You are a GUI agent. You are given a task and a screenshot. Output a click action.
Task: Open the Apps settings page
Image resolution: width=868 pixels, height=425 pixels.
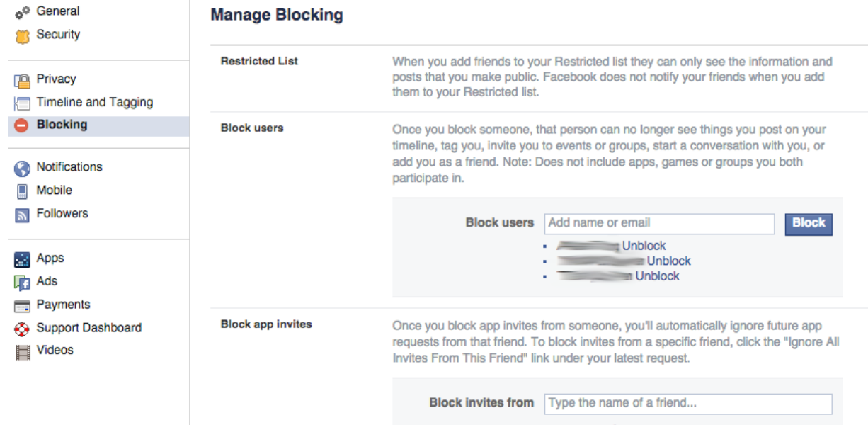[x=50, y=259]
